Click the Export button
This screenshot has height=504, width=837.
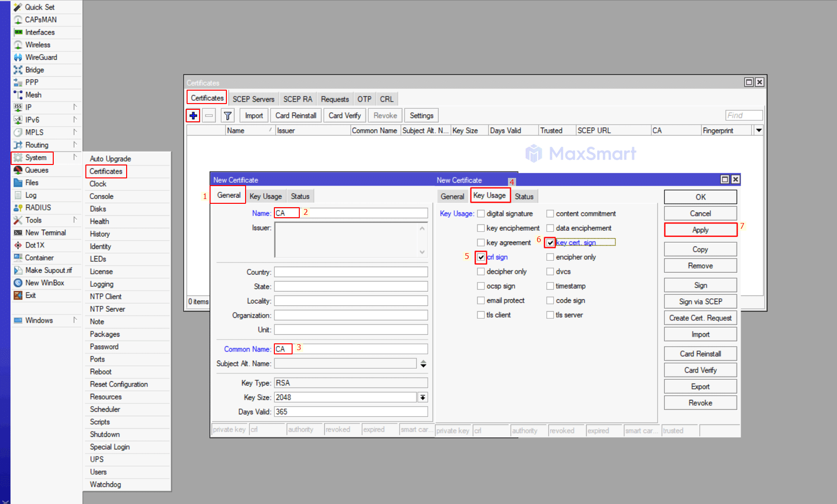[700, 387]
